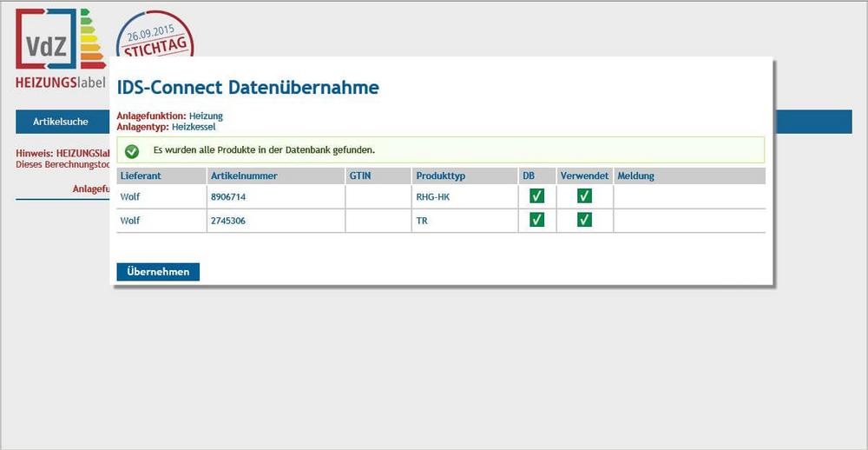Toggle Verwendet checkmark for article 2745306
Image resolution: width=868 pixels, height=450 pixels.
584,220
